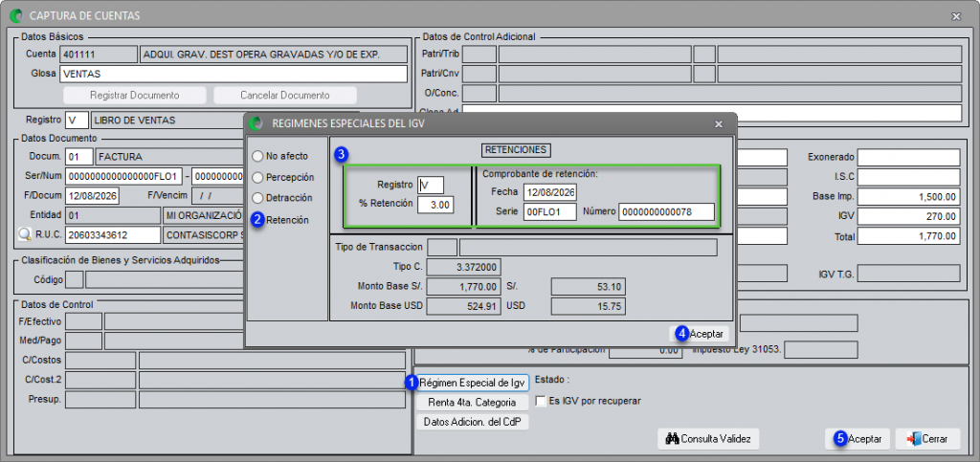
Task: Click the R.U.C. magnifier search icon
Action: (25, 234)
